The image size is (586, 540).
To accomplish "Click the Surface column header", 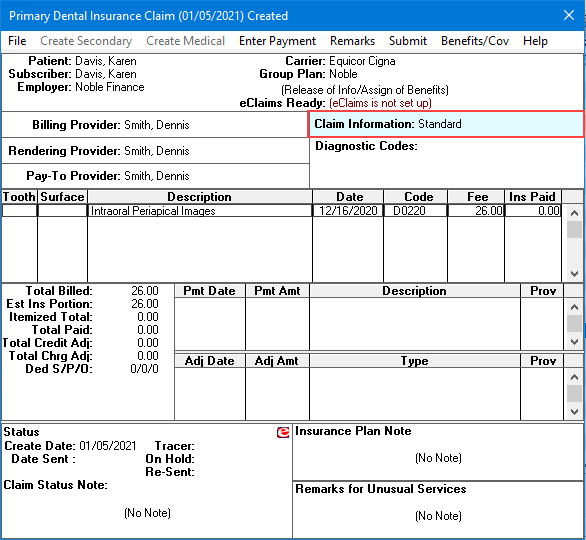I will click(62, 197).
